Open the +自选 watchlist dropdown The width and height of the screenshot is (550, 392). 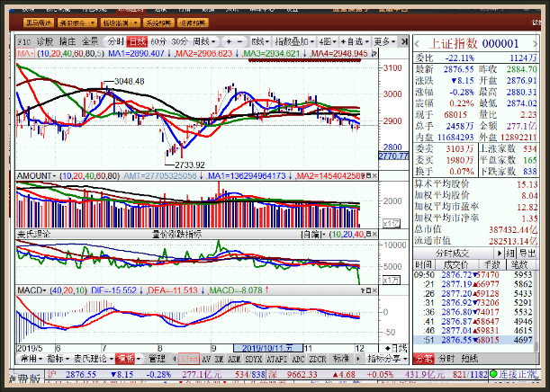click(355, 41)
